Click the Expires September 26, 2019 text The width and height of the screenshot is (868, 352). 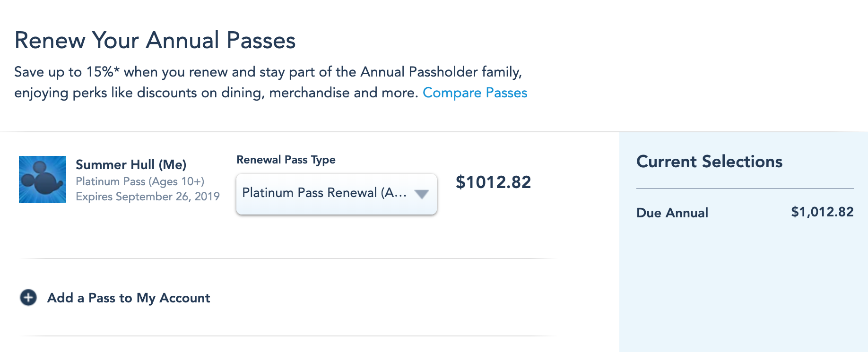click(x=148, y=197)
